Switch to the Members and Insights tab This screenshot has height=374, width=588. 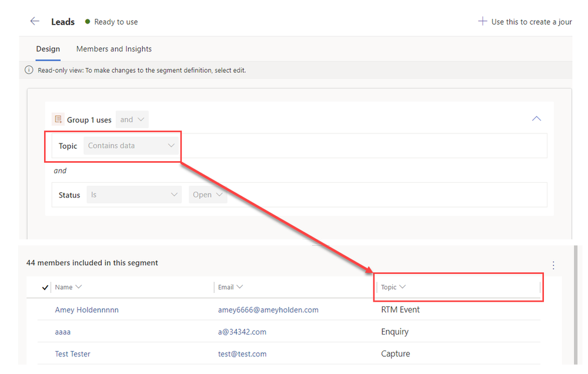[x=113, y=49]
